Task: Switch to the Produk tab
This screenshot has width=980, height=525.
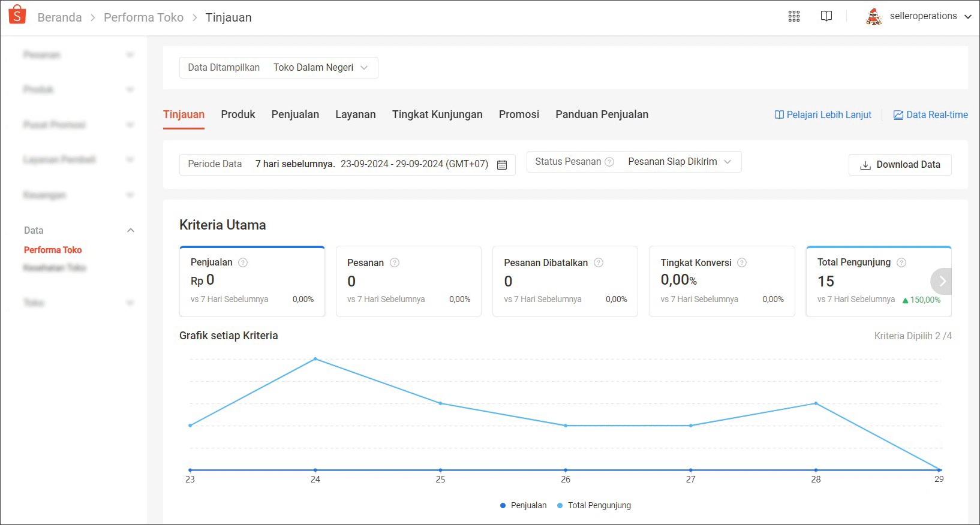Action: pos(238,114)
